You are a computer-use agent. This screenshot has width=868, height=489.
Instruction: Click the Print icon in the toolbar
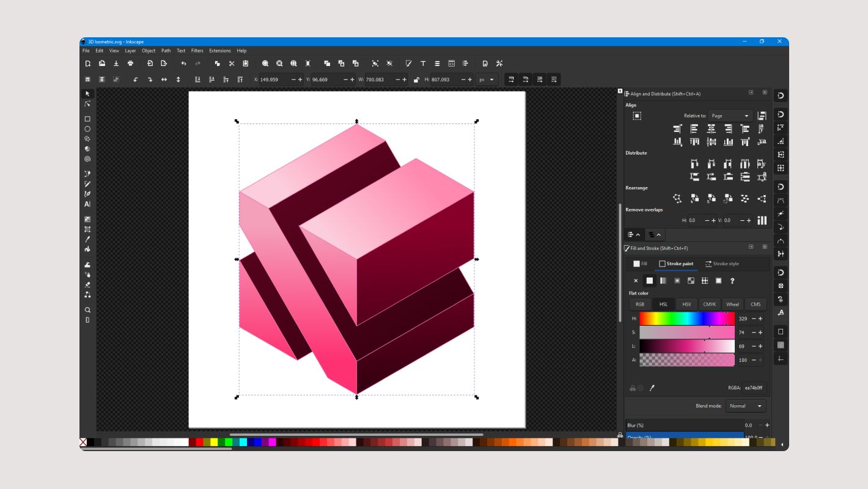pyautogui.click(x=130, y=64)
